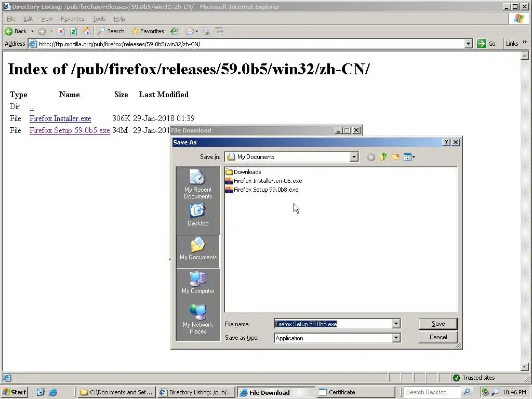Image resolution: width=532 pixels, height=399 pixels.
Task: Click the Show Desktop quick launch icon
Action: 41,392
